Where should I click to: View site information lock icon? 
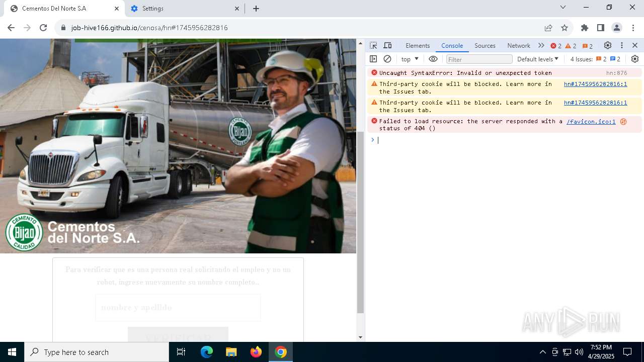coord(63,28)
